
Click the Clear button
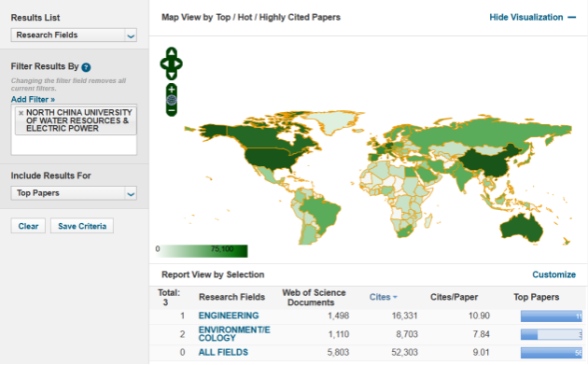[28, 226]
